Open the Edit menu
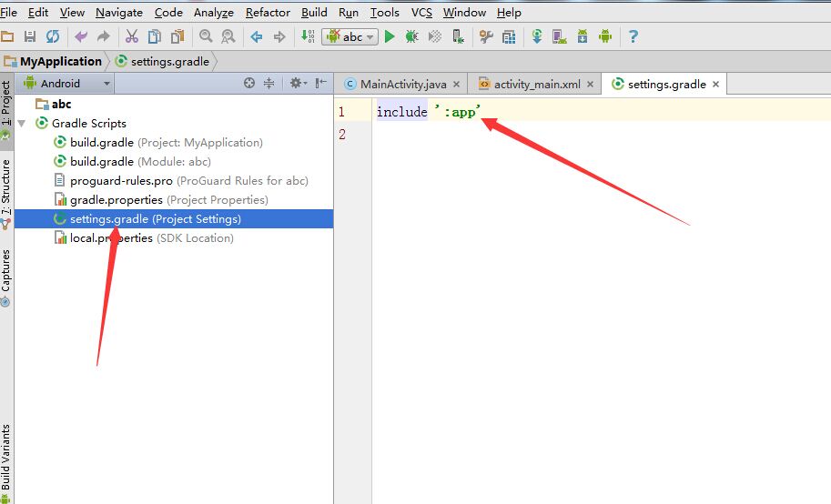 click(38, 12)
